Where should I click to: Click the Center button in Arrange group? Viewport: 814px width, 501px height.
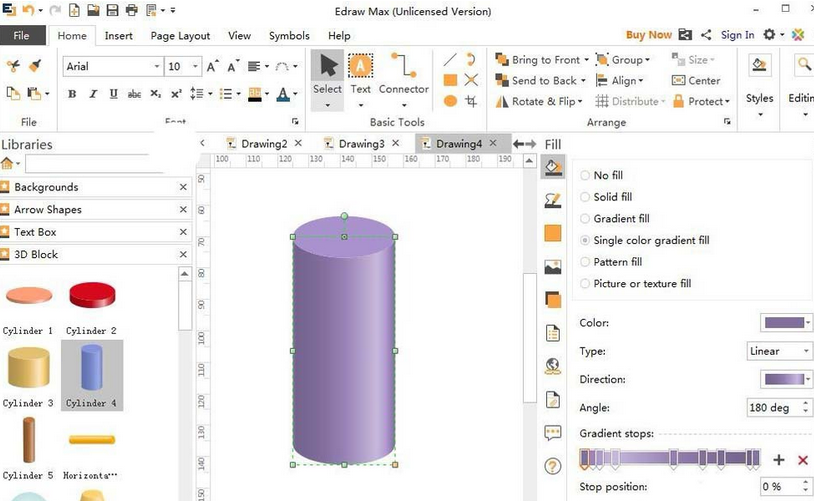click(696, 80)
